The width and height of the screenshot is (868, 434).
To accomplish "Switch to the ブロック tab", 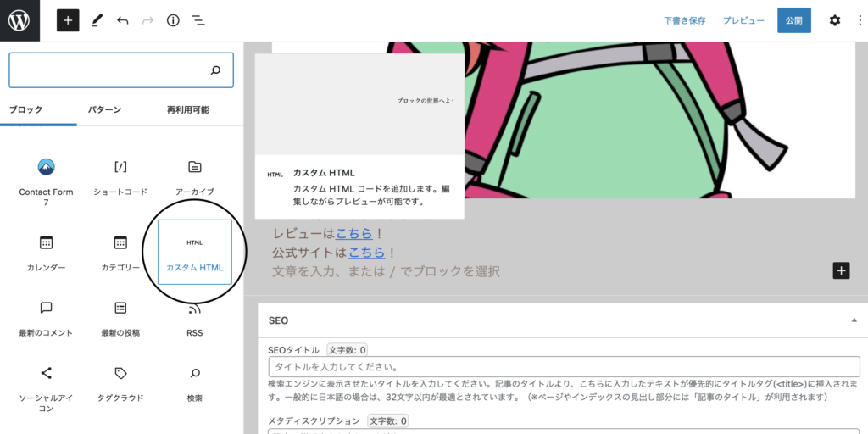I will pos(25,109).
